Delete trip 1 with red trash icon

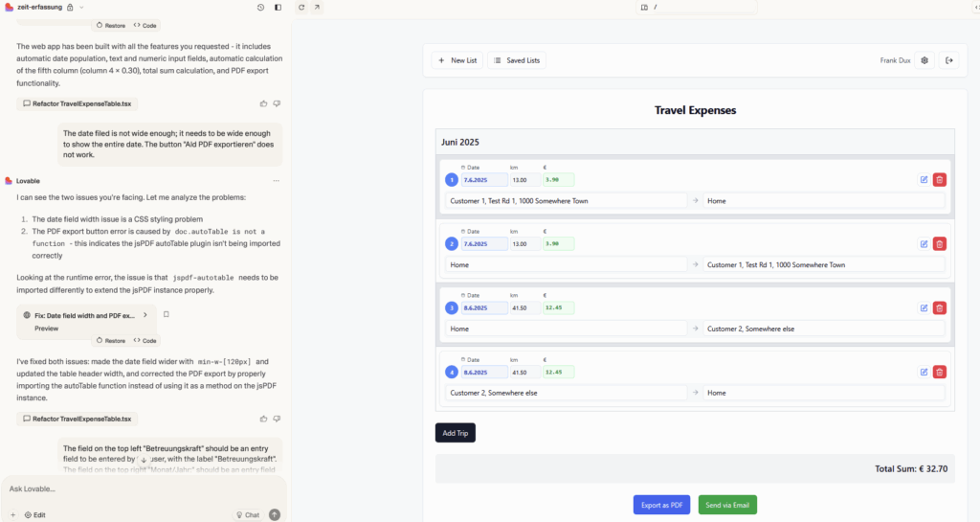click(939, 179)
